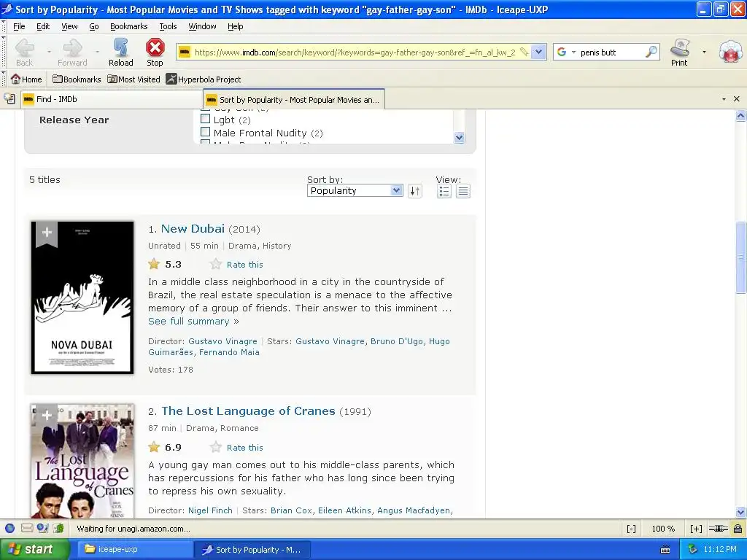
Task: Click the page scrollbar down arrow
Action: click(x=740, y=513)
